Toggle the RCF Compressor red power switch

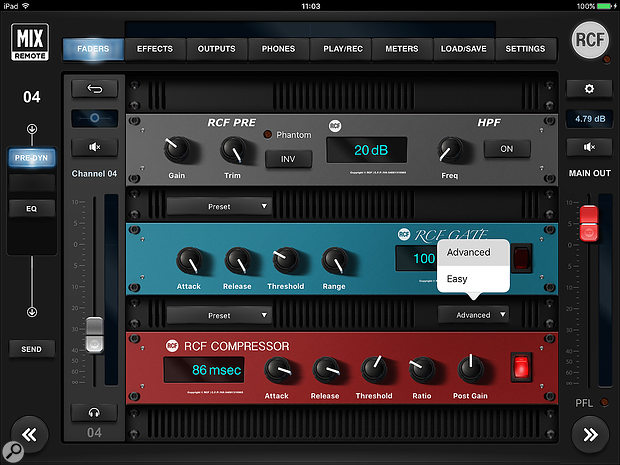click(x=521, y=367)
